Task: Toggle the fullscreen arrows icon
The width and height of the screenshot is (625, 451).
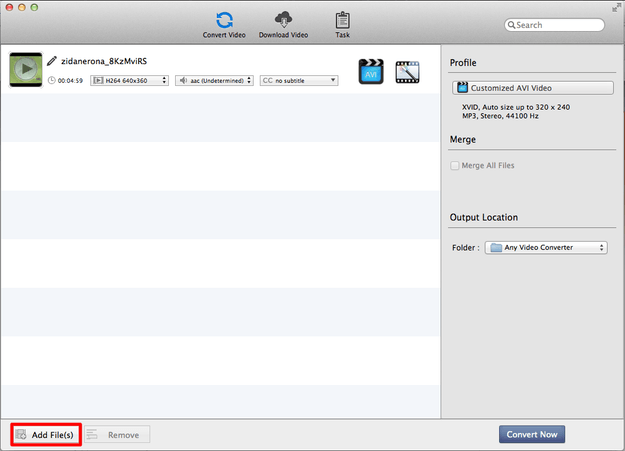Action: (616, 8)
